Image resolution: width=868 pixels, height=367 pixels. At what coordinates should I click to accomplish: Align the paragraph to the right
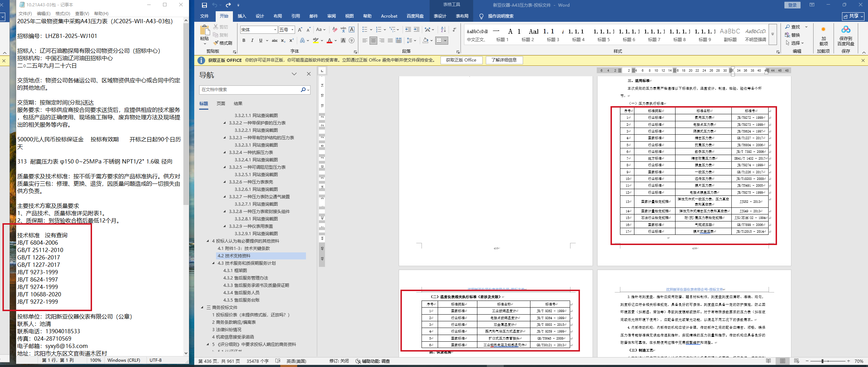coord(382,40)
